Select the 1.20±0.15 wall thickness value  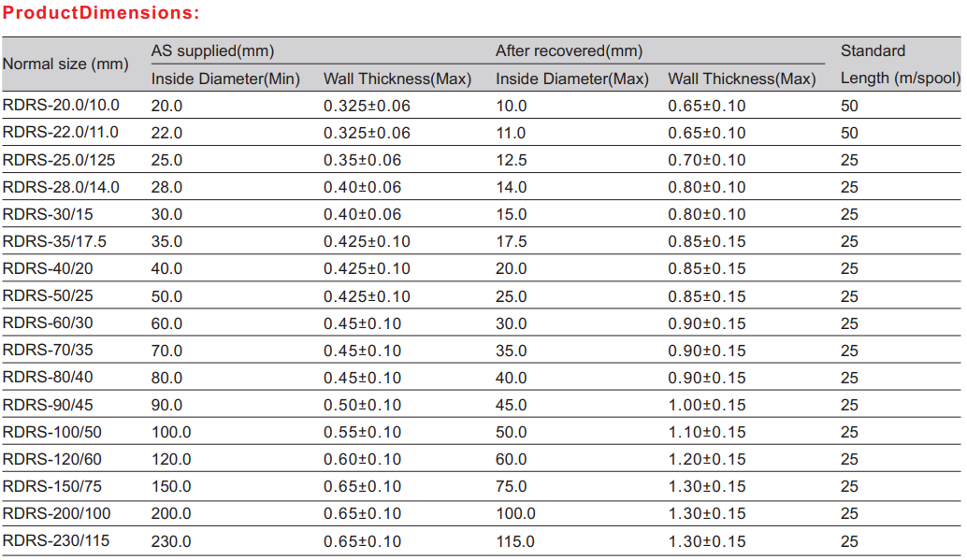pyautogui.click(x=706, y=459)
